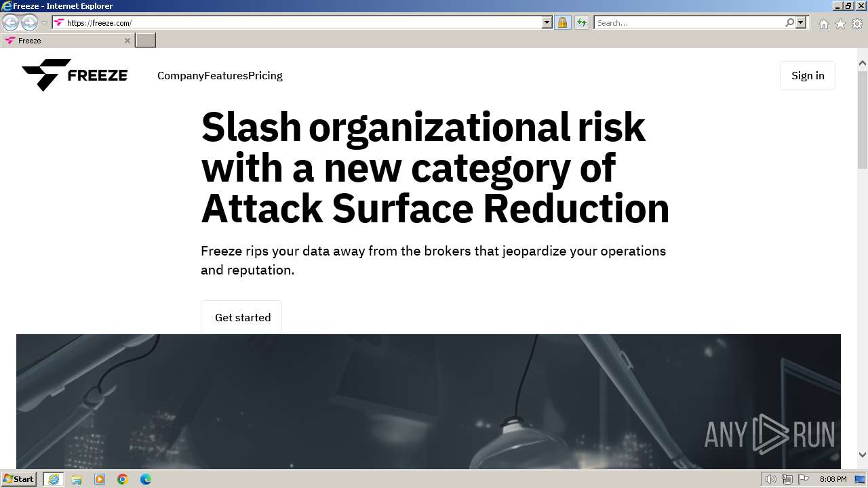Refresh the page with the refresh icon
This screenshot has height=488, width=868.
tap(582, 22)
